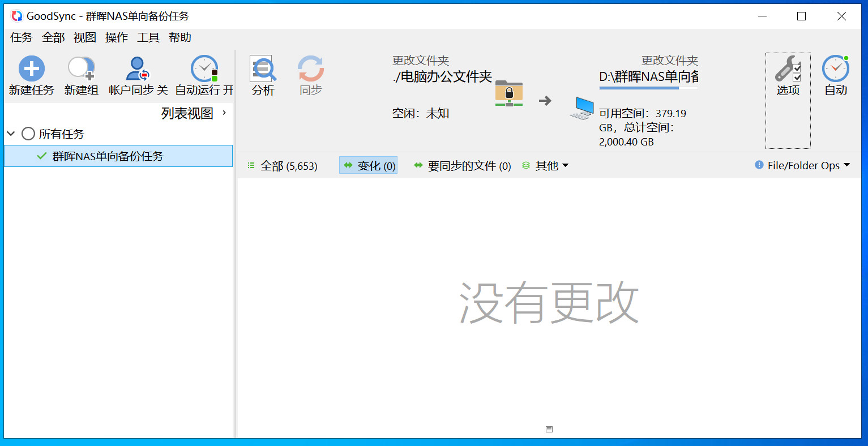Click the 没有更改 message

point(549,303)
